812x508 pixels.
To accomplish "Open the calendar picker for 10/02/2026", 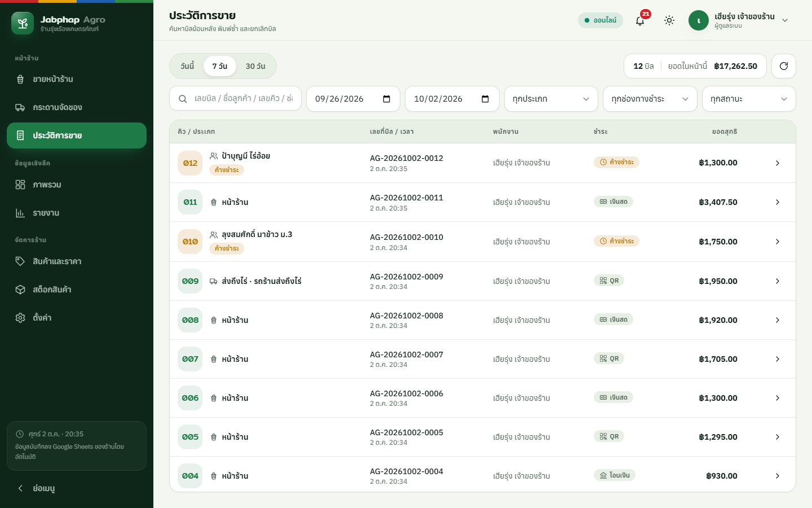I will pos(485,99).
